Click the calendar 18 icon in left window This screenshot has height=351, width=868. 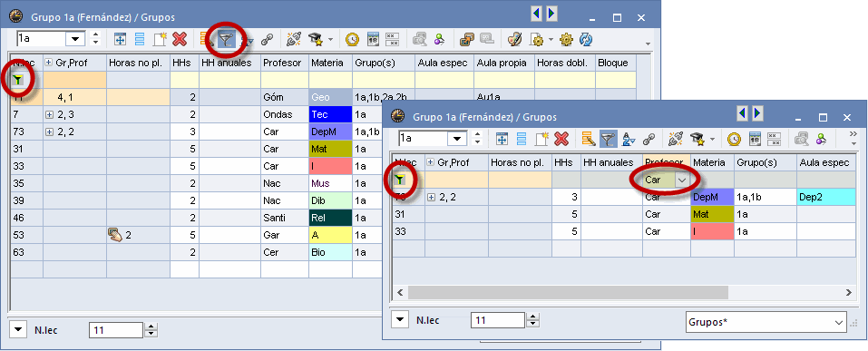[x=372, y=39]
